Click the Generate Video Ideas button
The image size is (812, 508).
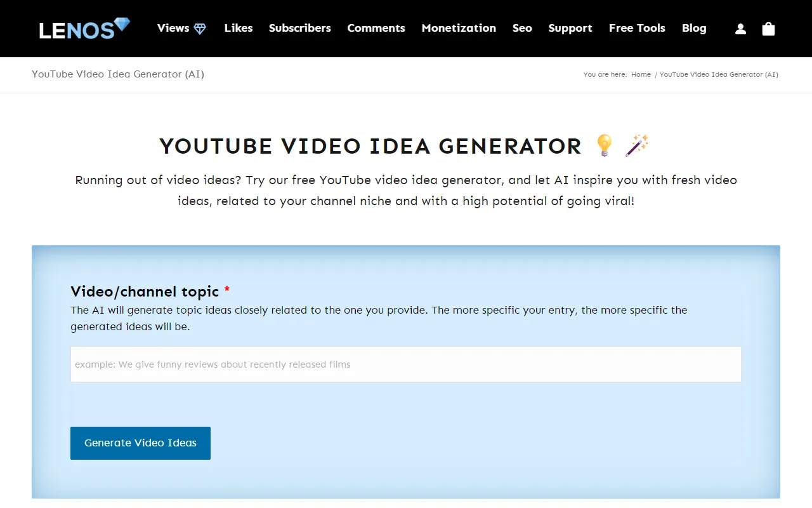[x=140, y=443]
